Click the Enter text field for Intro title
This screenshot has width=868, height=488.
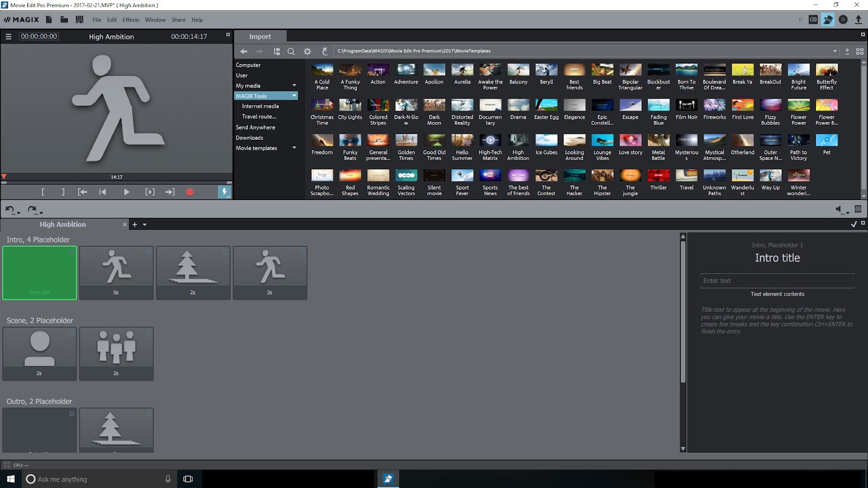coord(777,281)
